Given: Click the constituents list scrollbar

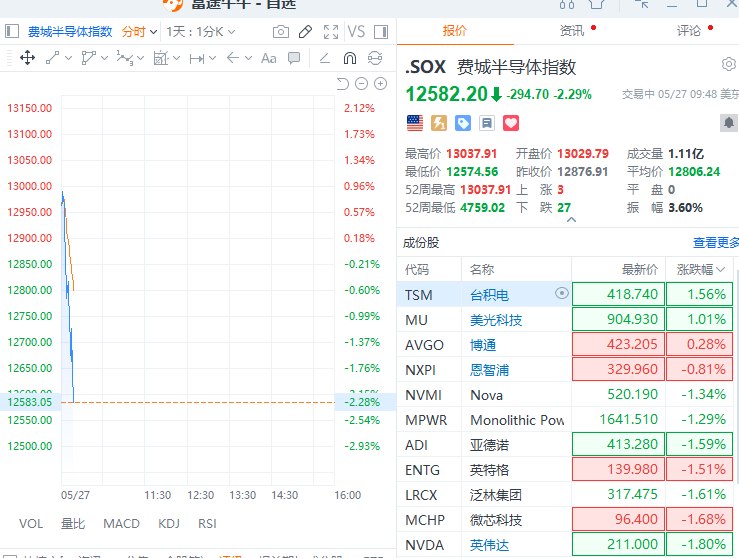Looking at the screenshot, I should pyautogui.click(x=737, y=377).
